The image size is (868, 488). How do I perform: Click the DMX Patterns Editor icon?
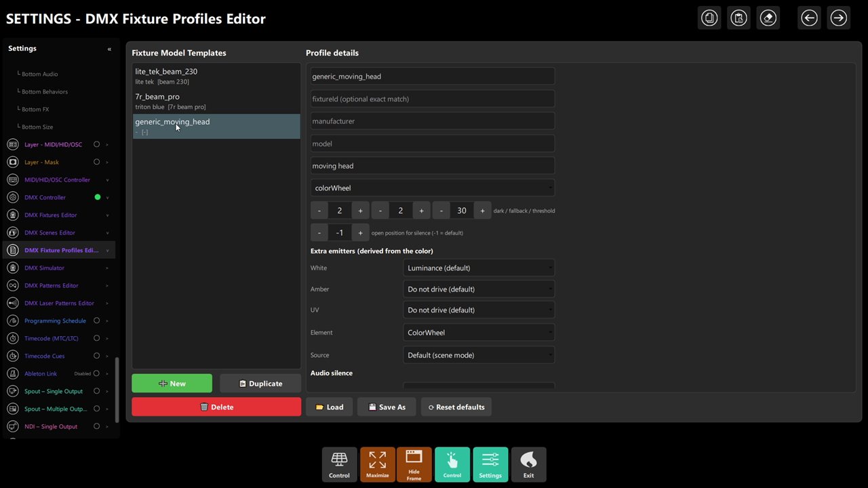point(12,285)
